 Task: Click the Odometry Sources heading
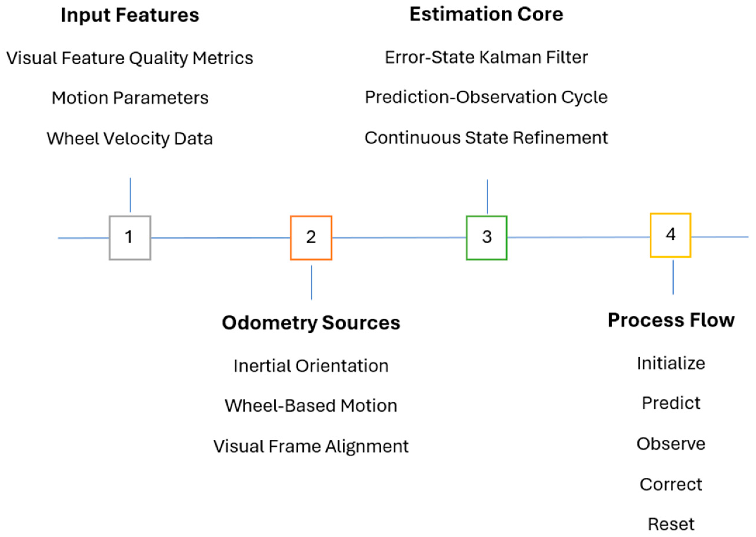(311, 323)
